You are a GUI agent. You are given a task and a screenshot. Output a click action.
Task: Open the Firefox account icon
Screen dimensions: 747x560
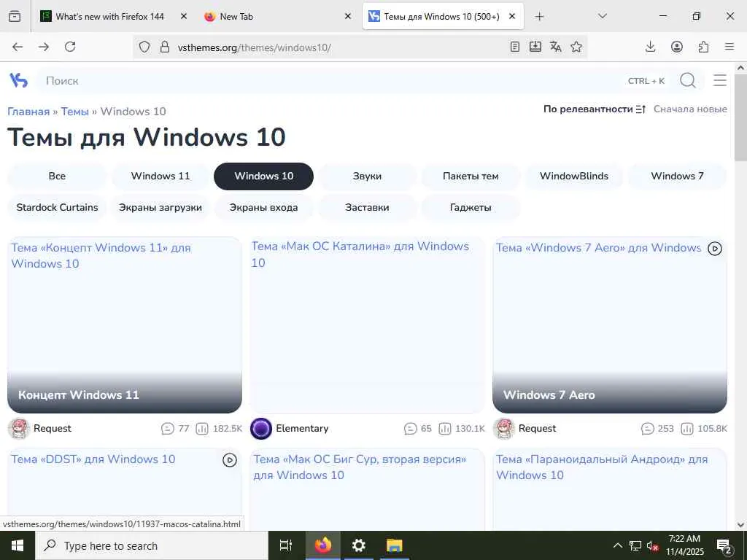677,47
